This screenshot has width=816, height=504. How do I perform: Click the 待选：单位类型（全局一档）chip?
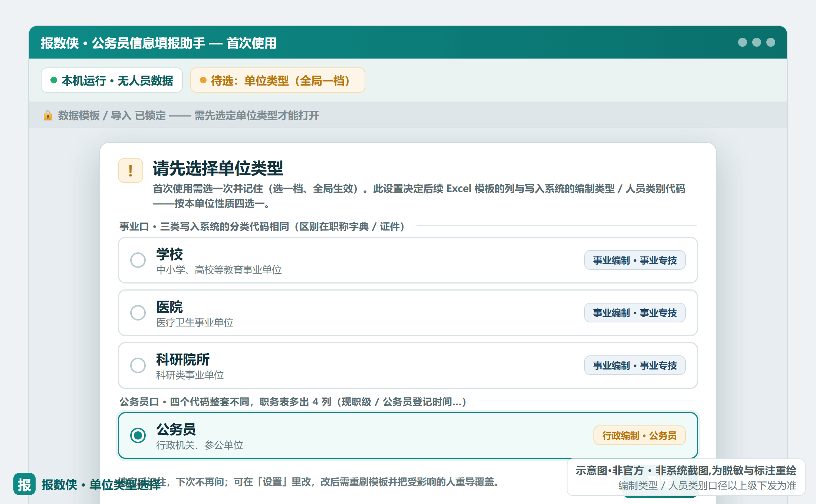pos(277,80)
